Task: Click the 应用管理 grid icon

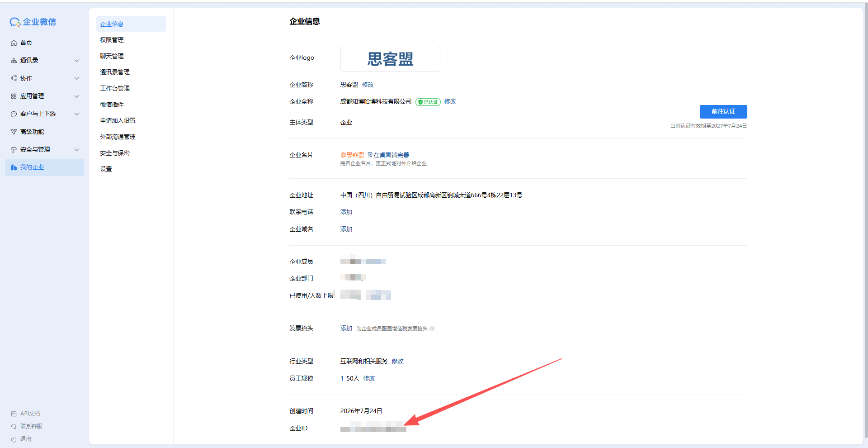Action: pos(14,96)
